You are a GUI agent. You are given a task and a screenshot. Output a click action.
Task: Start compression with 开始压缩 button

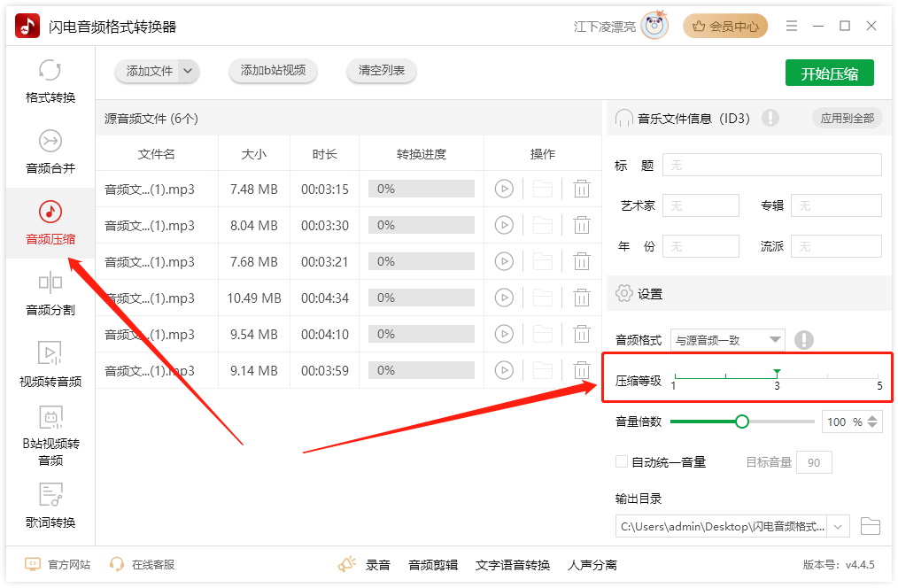[829, 73]
